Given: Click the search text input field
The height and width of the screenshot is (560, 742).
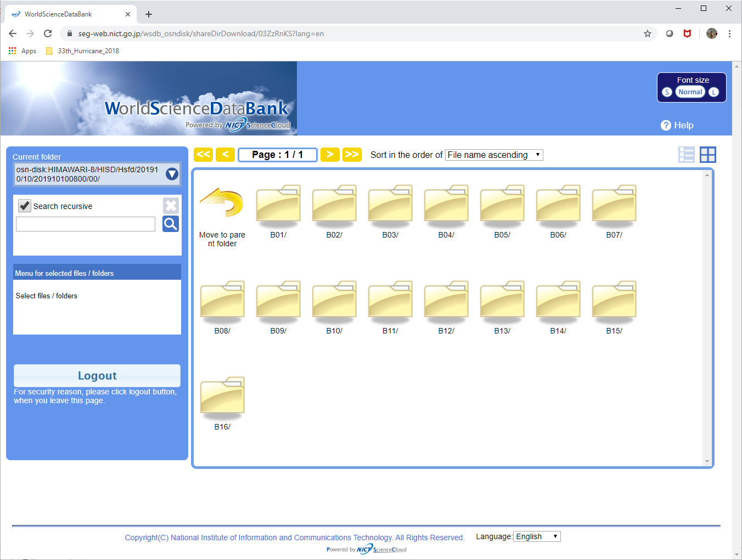Looking at the screenshot, I should tap(86, 224).
